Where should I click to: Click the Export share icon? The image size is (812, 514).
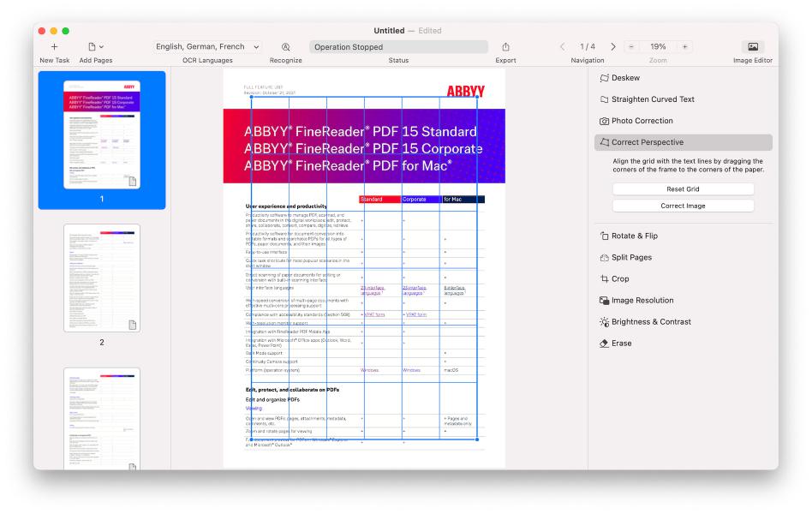click(505, 46)
